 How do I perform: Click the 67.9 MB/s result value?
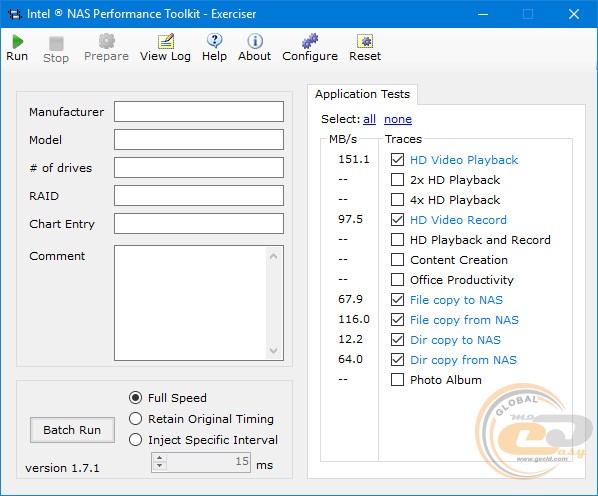click(x=350, y=299)
